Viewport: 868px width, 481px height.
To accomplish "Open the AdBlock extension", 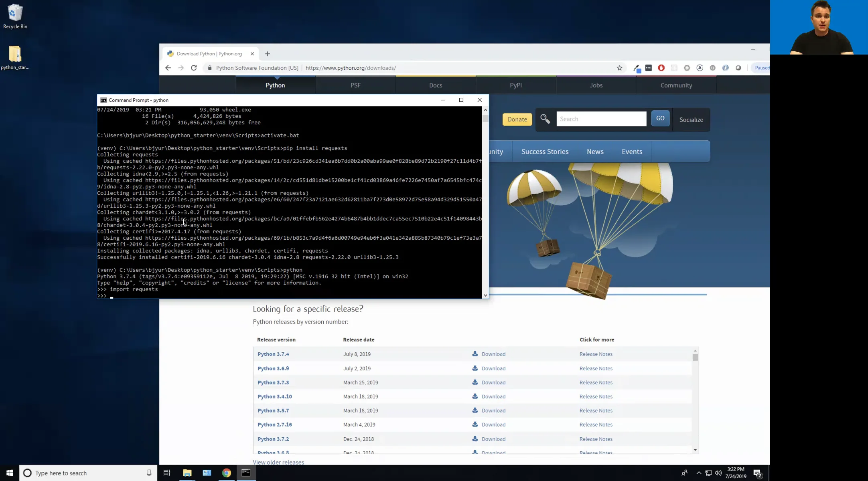I will tap(661, 68).
